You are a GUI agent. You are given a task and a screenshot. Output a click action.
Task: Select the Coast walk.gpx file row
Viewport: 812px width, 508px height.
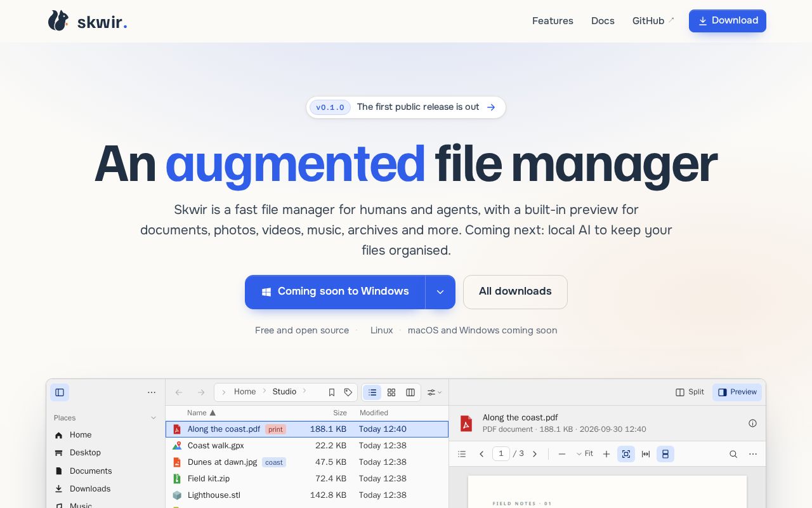pos(307,446)
